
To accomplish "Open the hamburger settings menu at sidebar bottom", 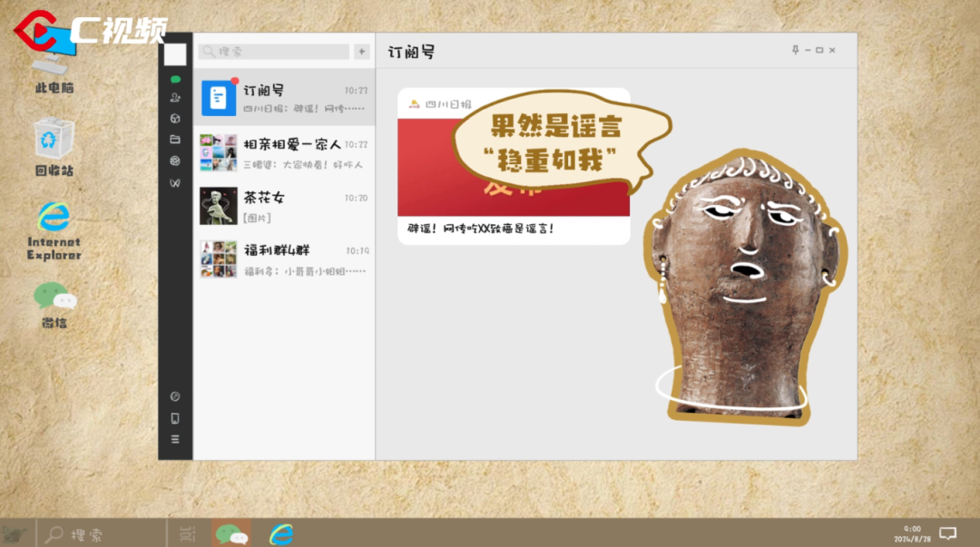I will (x=175, y=438).
